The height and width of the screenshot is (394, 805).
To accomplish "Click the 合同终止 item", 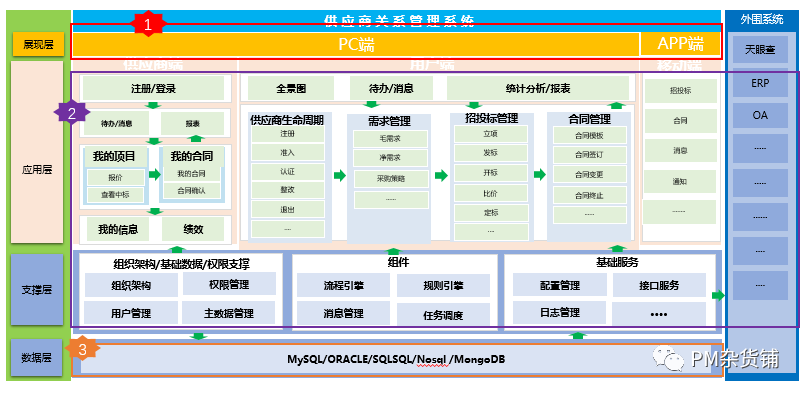I will (x=589, y=195).
